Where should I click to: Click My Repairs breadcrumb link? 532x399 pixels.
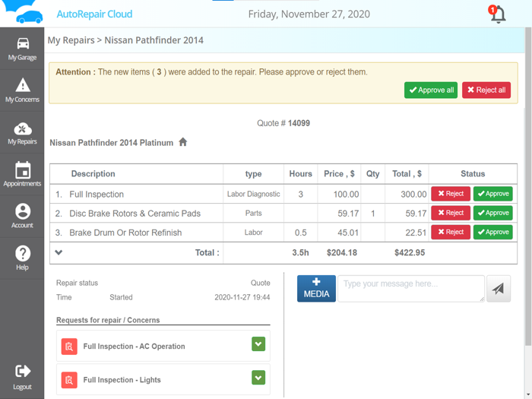71,40
